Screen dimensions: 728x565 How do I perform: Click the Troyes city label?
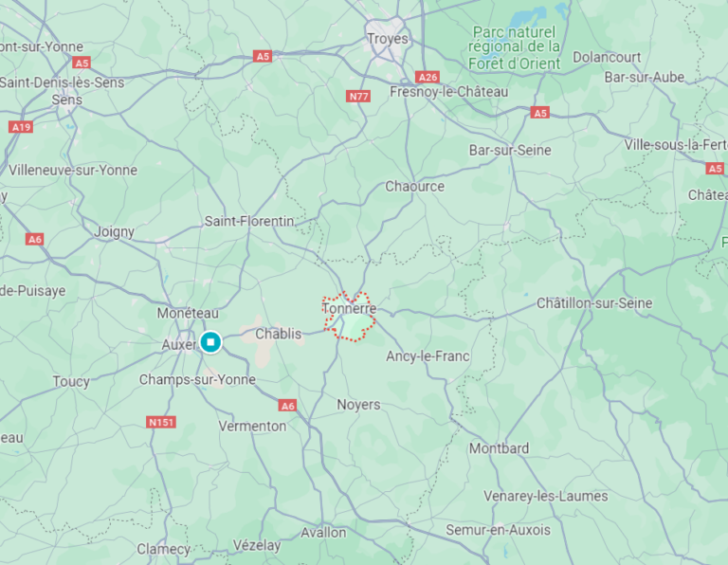pyautogui.click(x=388, y=39)
